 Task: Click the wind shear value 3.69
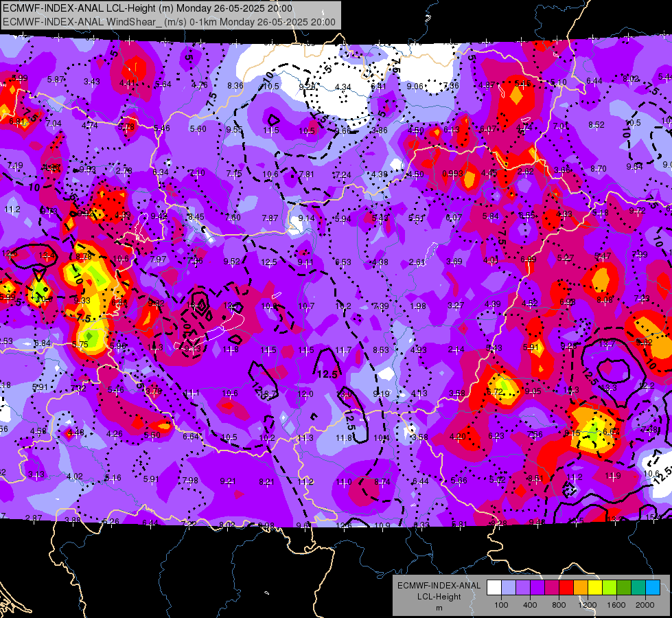click(454, 261)
